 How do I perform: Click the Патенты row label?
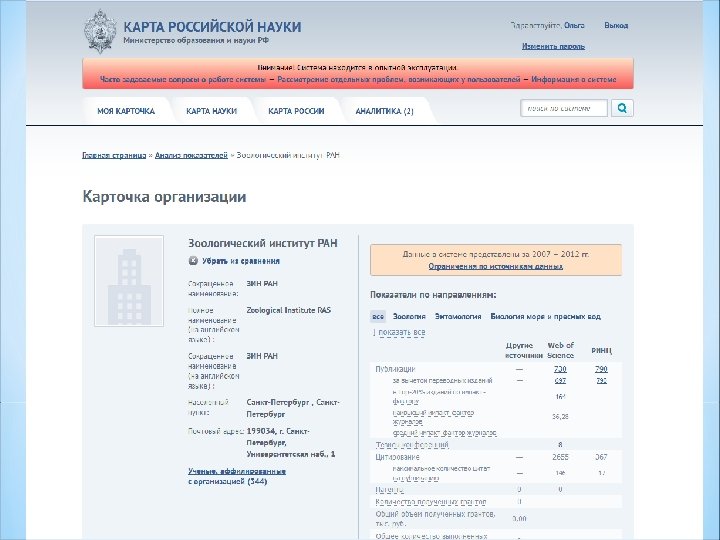389,489
